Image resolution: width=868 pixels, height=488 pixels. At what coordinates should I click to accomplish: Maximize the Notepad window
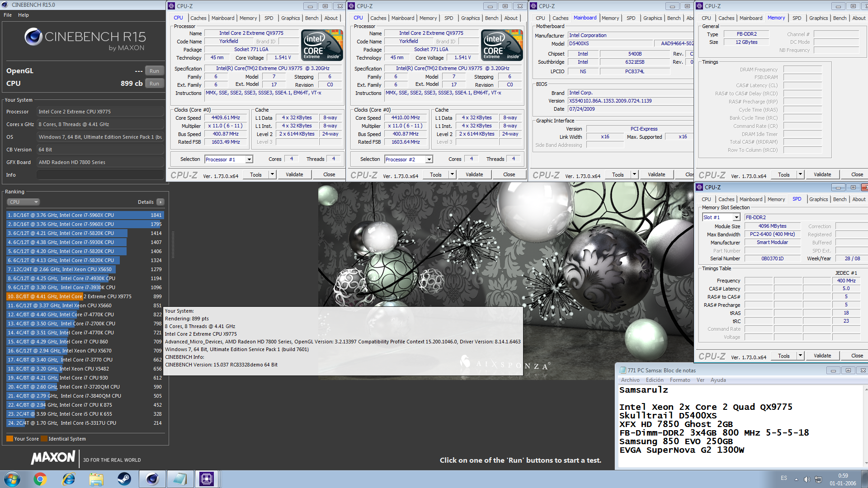[848, 370]
